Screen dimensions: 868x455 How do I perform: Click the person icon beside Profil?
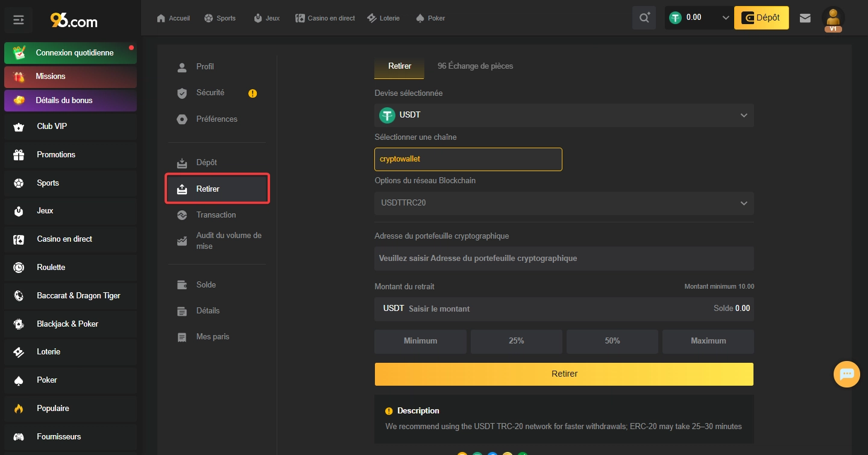182,67
